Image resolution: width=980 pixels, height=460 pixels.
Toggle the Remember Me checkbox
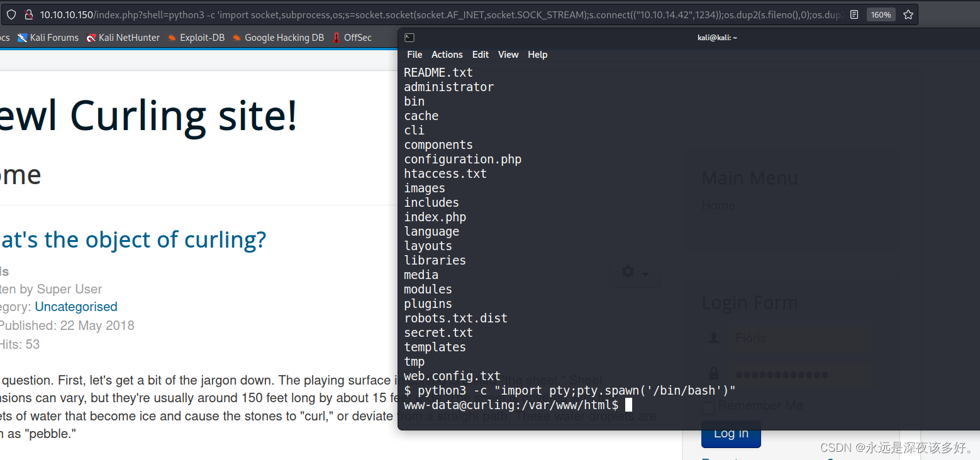tap(708, 408)
